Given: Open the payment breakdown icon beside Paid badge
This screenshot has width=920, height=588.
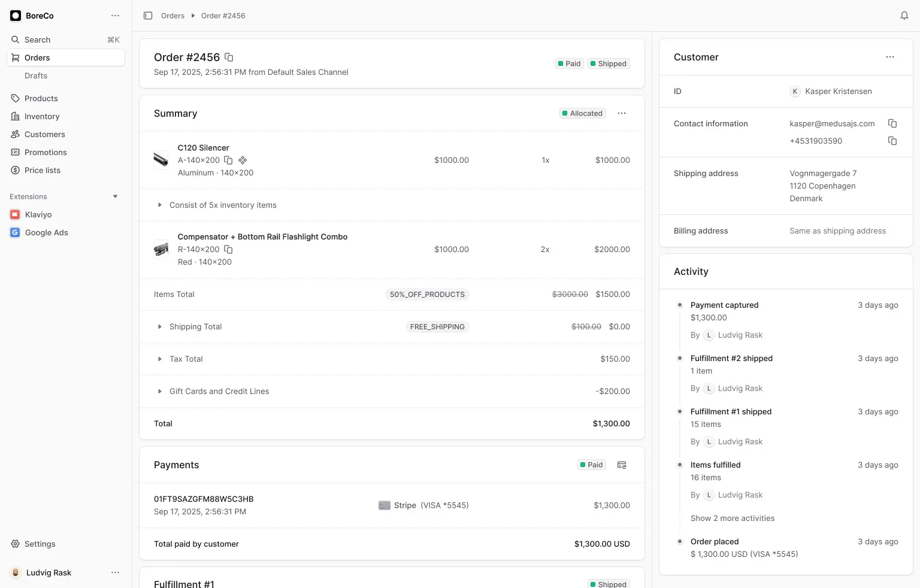Looking at the screenshot, I should pyautogui.click(x=622, y=465).
